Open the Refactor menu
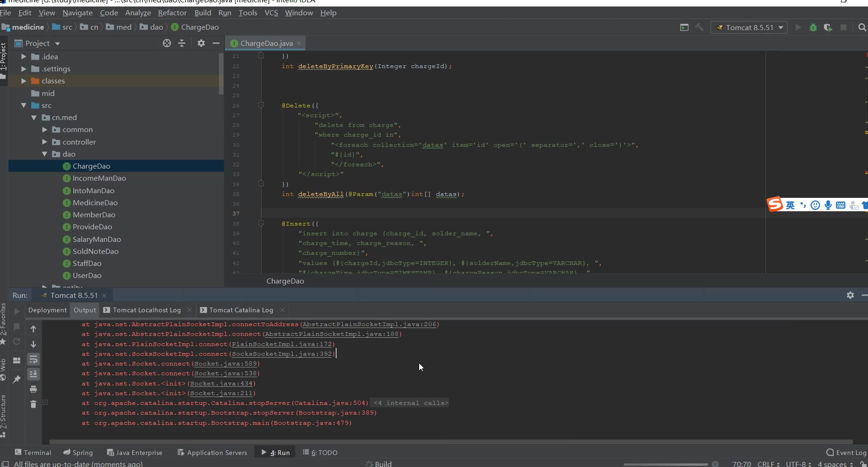868x467 pixels. (172, 13)
